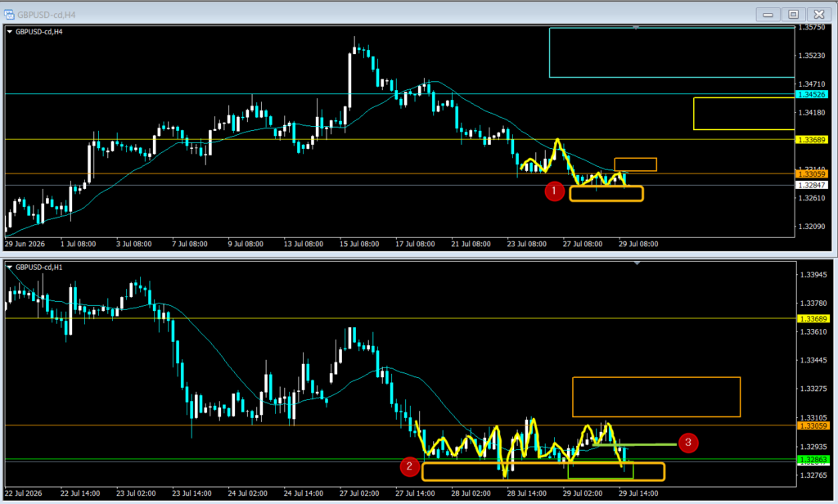Select the yellow 1.33689 label on the H4 chart
Viewport: 838px width, 504px height.
pyautogui.click(x=812, y=139)
